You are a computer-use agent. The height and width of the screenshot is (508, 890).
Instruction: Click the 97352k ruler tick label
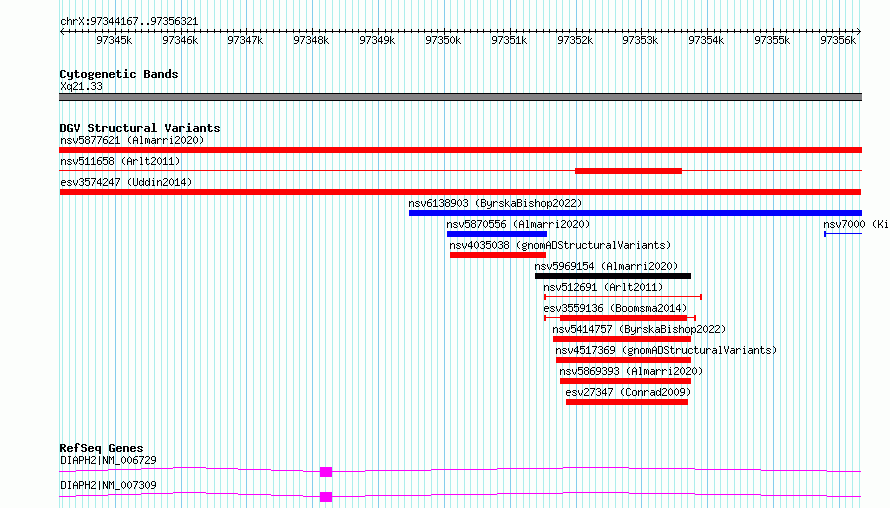coord(575,40)
